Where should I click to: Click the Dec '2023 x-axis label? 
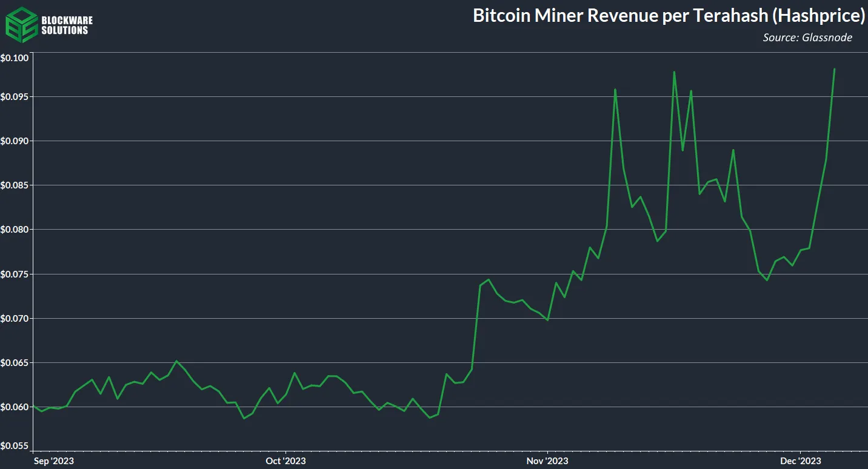pyautogui.click(x=800, y=461)
